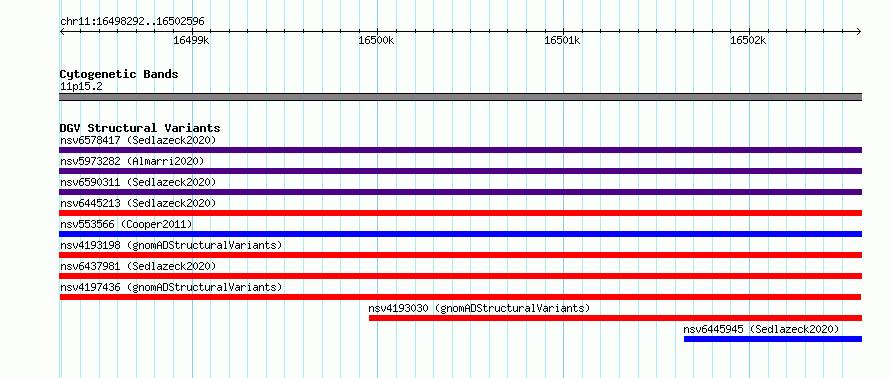Click the nsv6445213 (Sedlazeck2020) label
This screenshot has height=378, width=890.
click(138, 203)
